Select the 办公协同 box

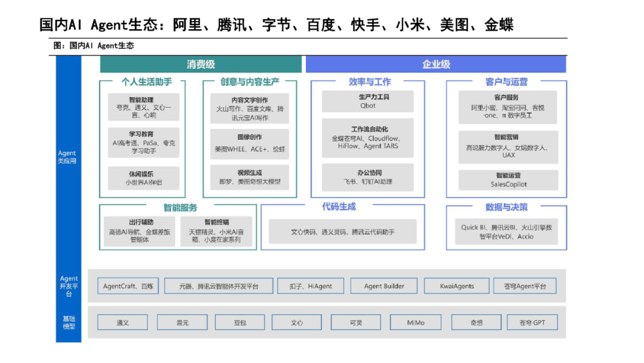pyautogui.click(x=367, y=177)
